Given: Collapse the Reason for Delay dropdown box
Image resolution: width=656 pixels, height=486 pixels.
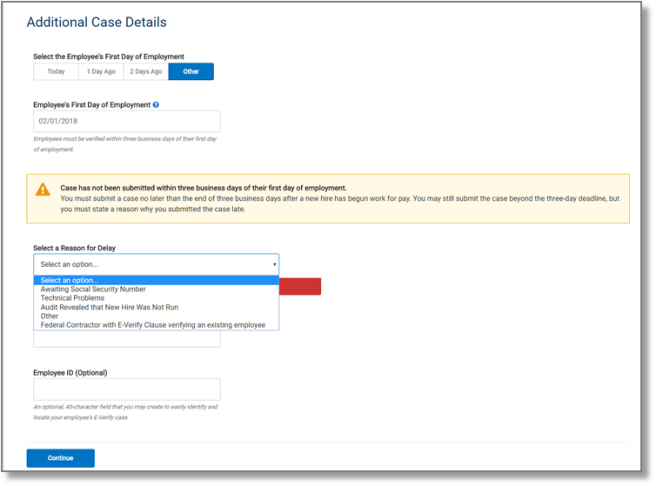Looking at the screenshot, I should point(156,264).
